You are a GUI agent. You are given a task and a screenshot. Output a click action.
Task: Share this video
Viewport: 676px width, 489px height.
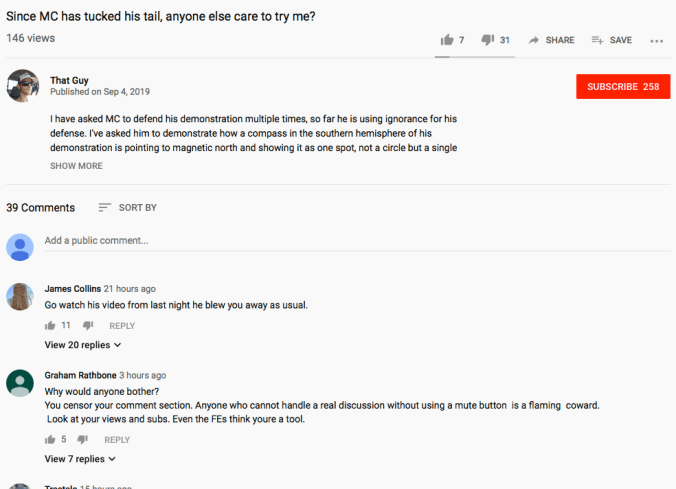click(x=551, y=40)
